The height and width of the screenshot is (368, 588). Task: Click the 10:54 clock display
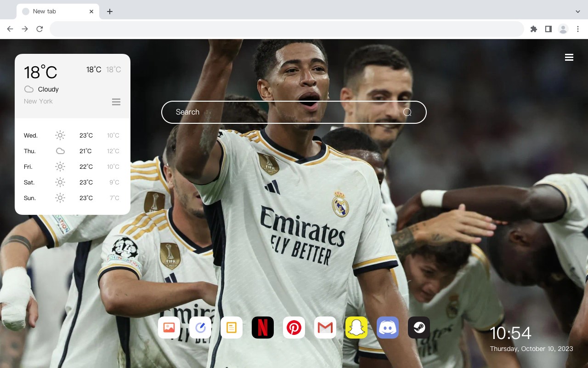[x=510, y=333]
